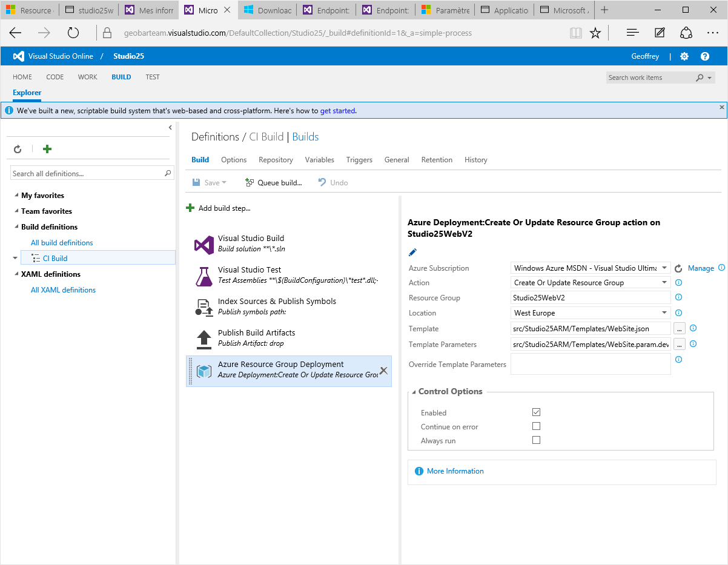Switch to the Retention tab
This screenshot has width=728, height=565.
point(437,160)
